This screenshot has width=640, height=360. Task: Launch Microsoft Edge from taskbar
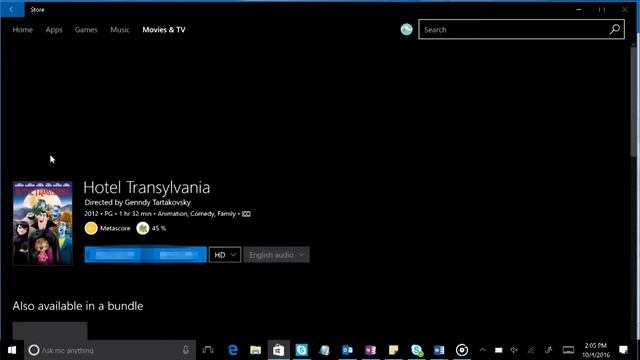point(233,350)
